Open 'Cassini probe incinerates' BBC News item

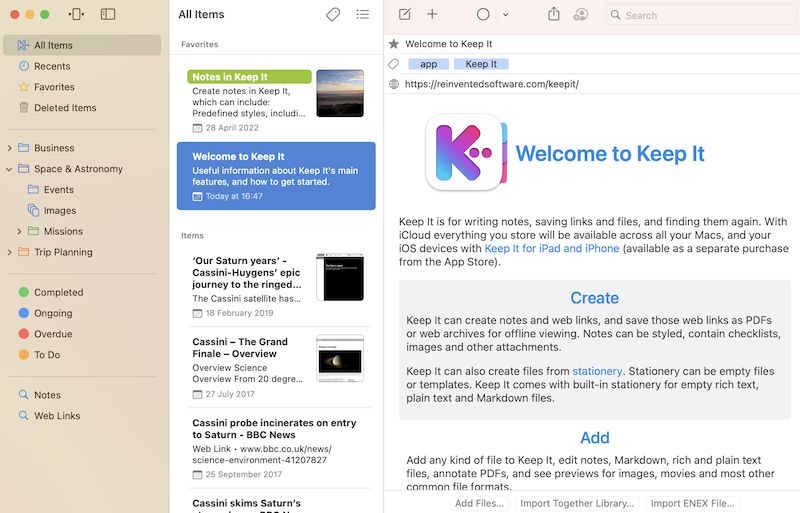point(276,448)
